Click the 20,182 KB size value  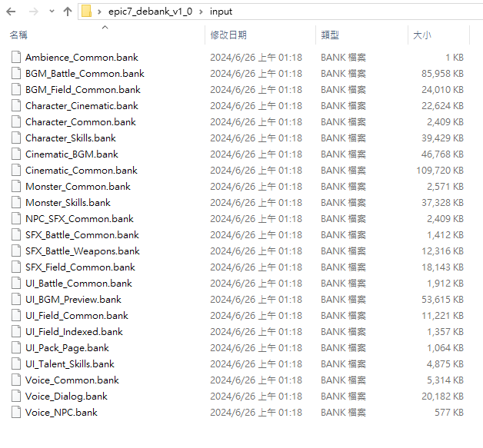click(x=443, y=397)
